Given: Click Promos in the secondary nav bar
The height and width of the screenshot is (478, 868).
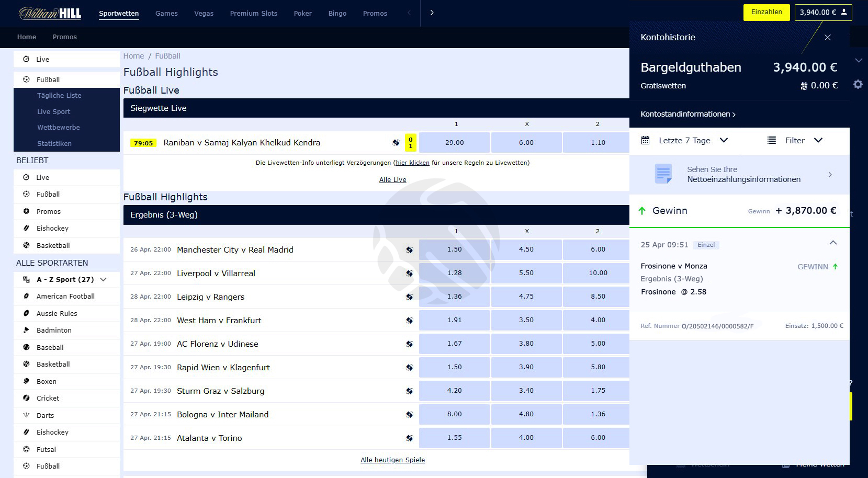Looking at the screenshot, I should coord(64,37).
